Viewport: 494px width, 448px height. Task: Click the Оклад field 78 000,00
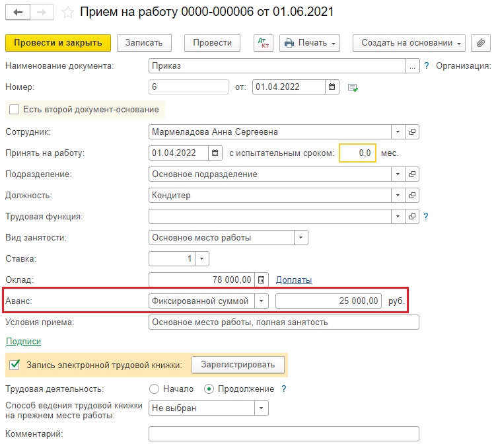pos(201,280)
